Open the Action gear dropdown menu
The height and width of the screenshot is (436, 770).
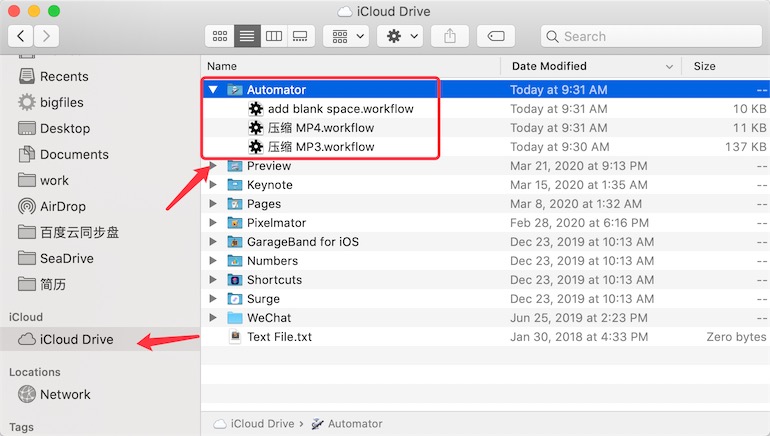point(402,36)
